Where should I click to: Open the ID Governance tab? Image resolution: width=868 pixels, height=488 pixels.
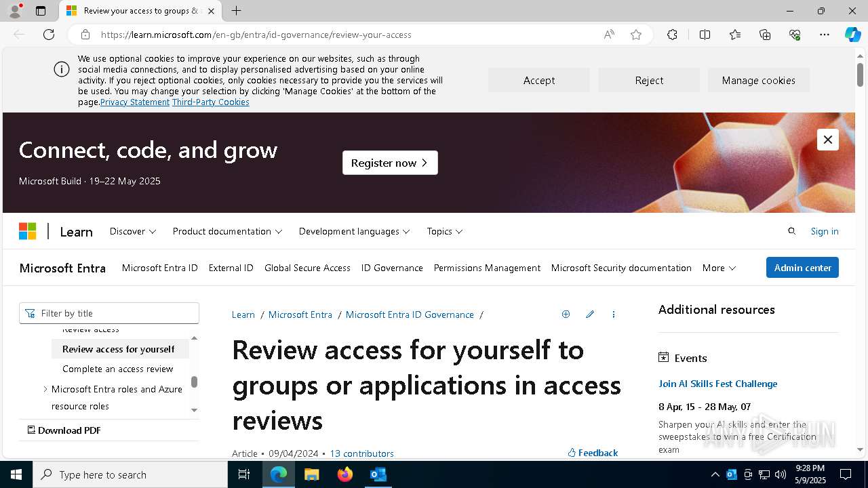click(392, 268)
